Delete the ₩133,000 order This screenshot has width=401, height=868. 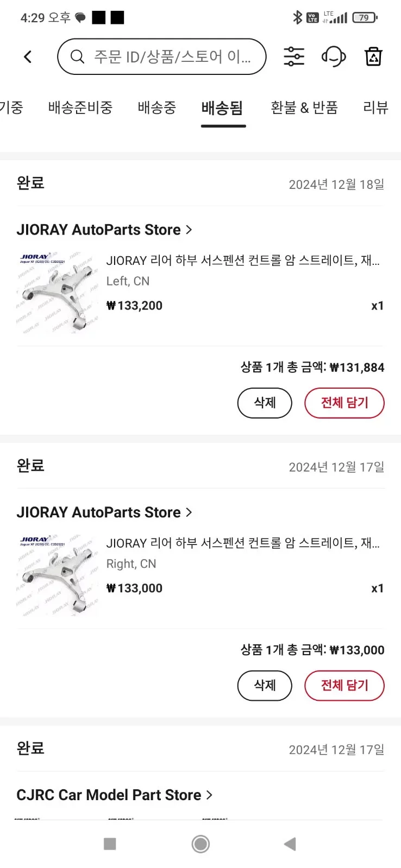click(x=265, y=686)
